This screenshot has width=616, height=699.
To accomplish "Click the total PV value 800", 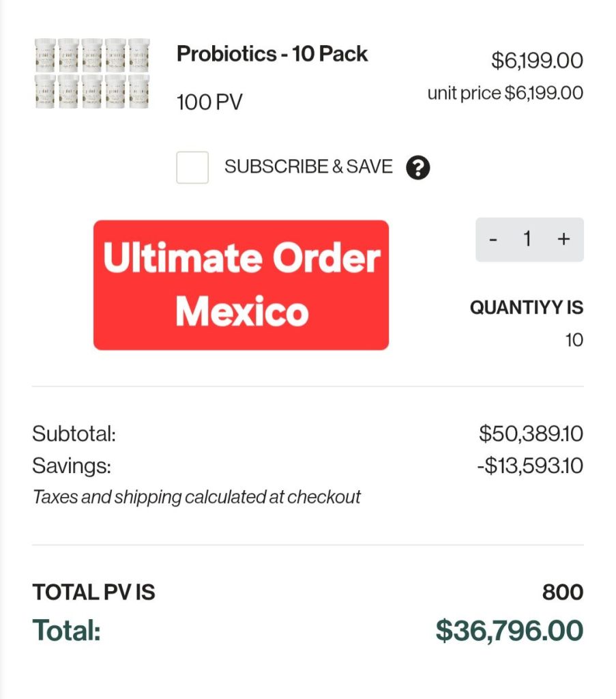I will coord(562,593).
